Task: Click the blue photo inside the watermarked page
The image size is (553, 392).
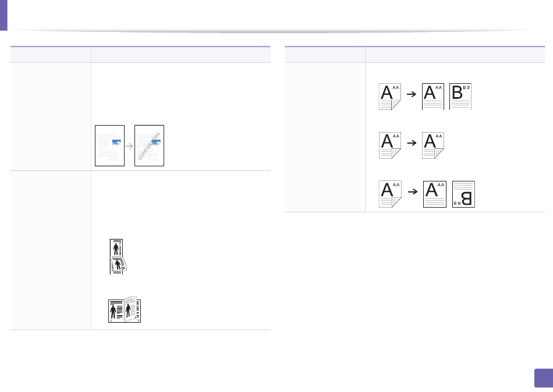Action: [x=156, y=142]
